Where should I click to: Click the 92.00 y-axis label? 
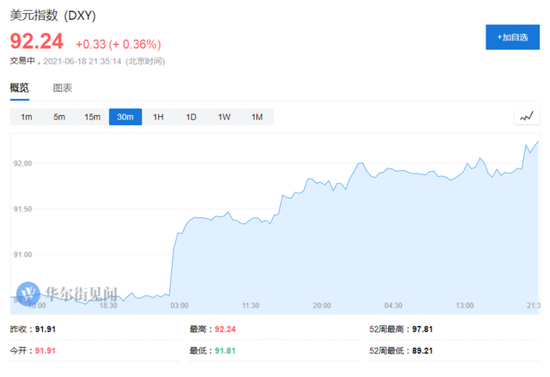click(x=22, y=163)
